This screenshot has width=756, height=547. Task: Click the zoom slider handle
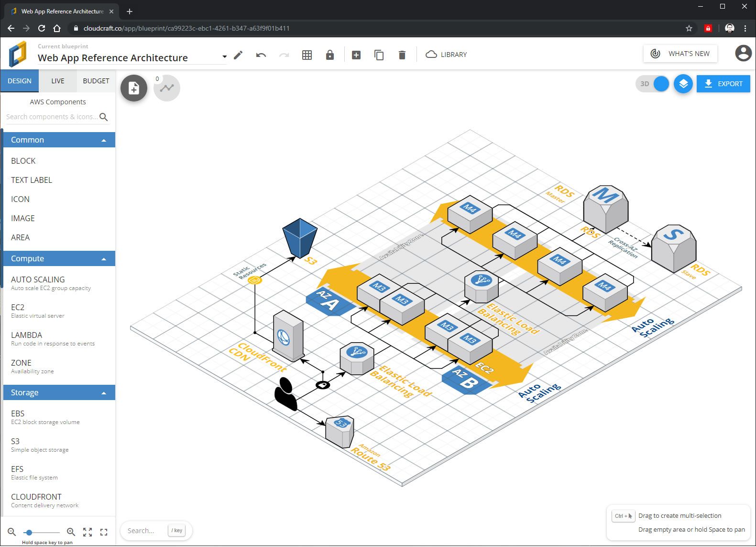point(29,532)
